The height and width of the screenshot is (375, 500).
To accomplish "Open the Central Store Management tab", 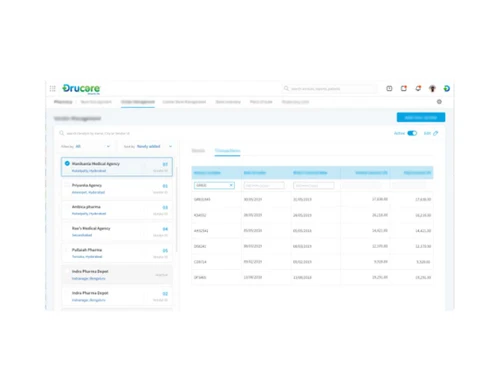I will [184, 102].
